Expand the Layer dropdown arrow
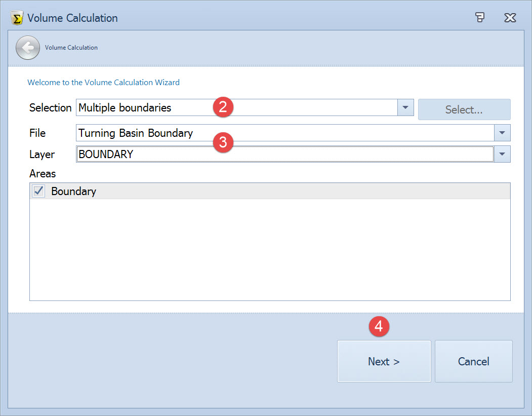The height and width of the screenshot is (416, 532). [x=502, y=154]
